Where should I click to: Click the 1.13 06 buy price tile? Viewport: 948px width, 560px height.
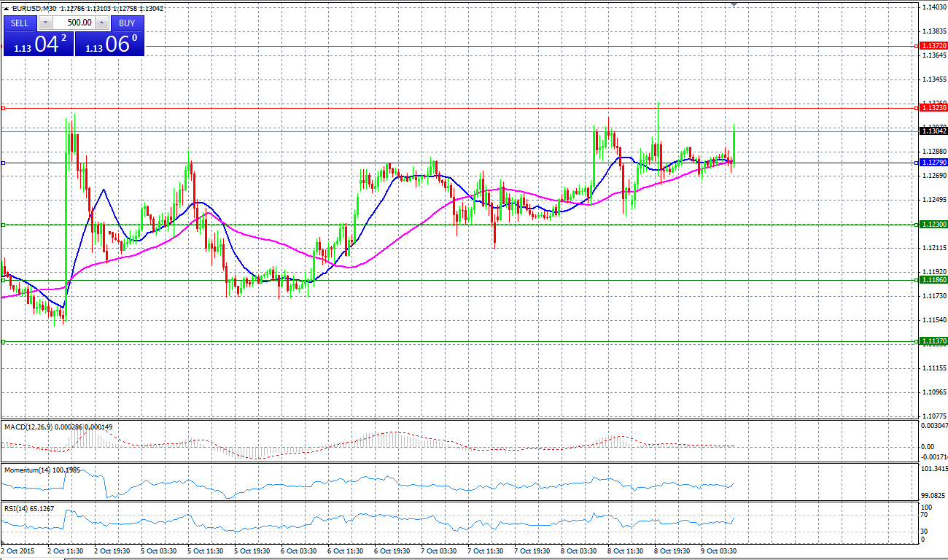point(109,43)
